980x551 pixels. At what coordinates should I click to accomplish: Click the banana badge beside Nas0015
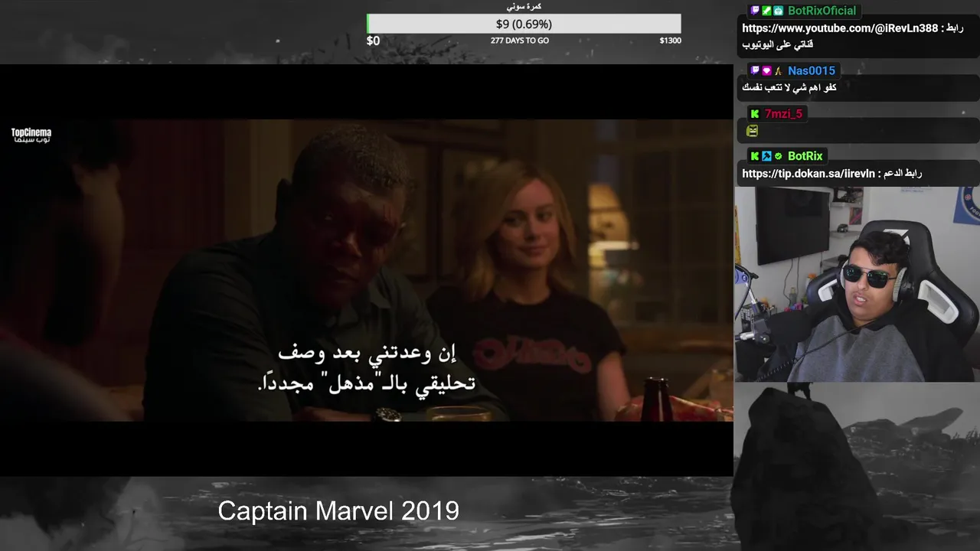(778, 70)
